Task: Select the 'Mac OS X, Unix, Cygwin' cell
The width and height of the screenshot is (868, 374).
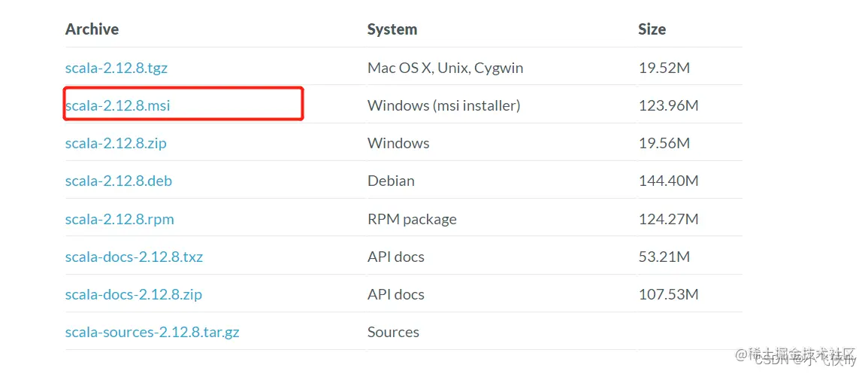Action: (x=446, y=68)
